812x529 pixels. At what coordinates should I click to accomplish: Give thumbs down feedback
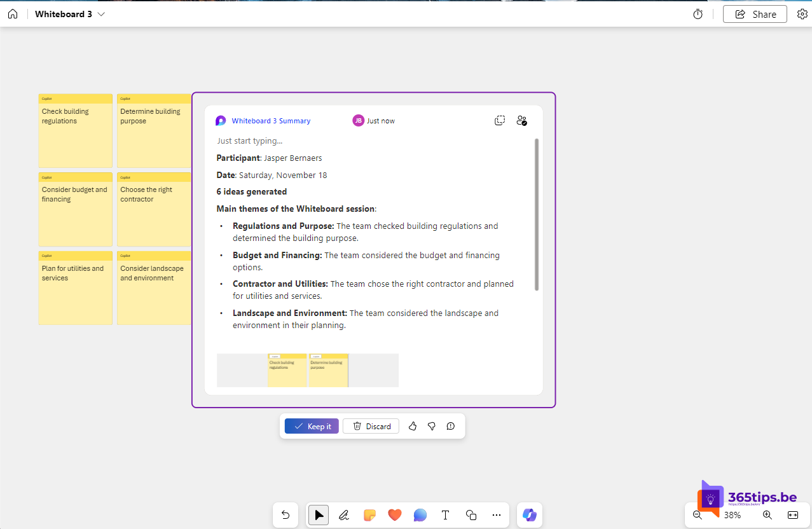[432, 426]
